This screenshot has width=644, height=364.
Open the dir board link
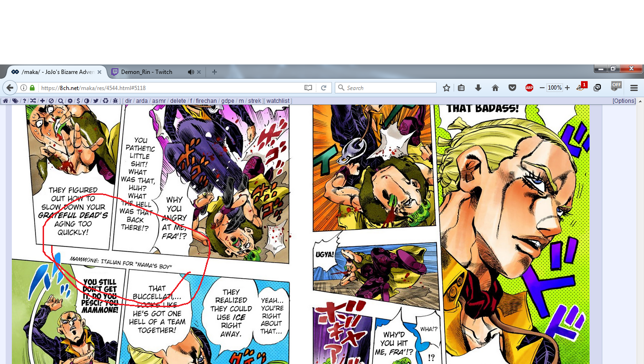128,101
